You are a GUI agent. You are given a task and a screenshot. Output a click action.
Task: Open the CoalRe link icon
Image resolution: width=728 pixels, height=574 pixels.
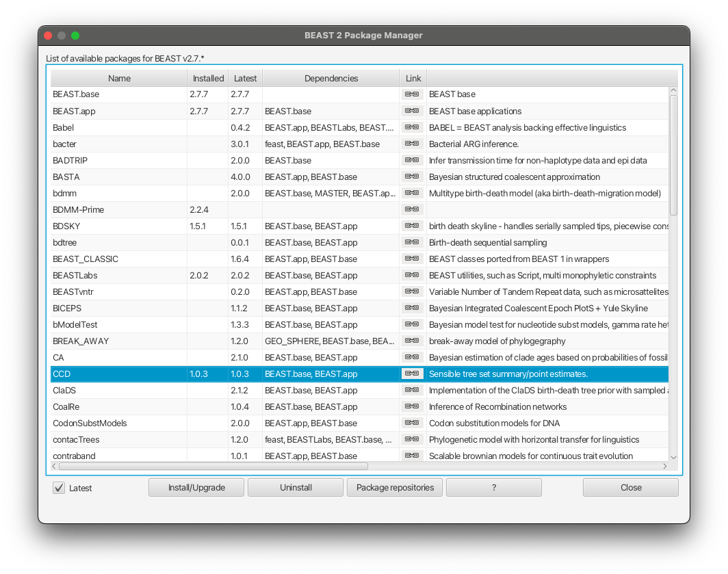(412, 406)
